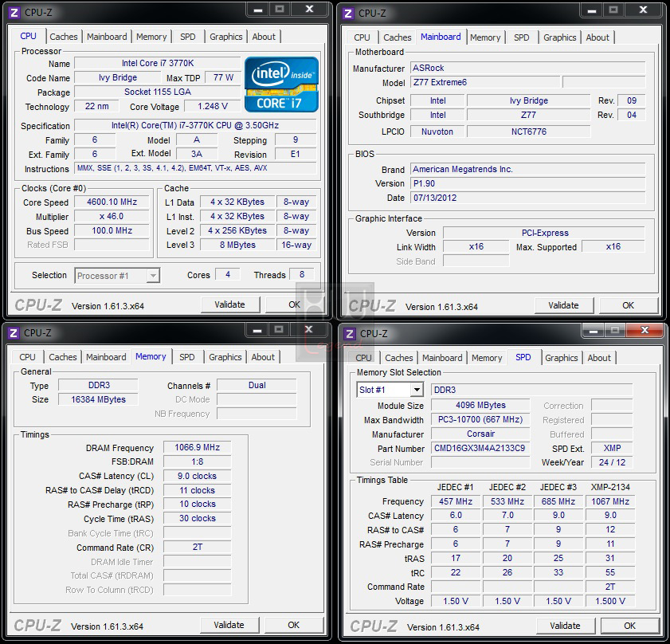Switch to CPU tab in the Memory window

click(x=27, y=357)
